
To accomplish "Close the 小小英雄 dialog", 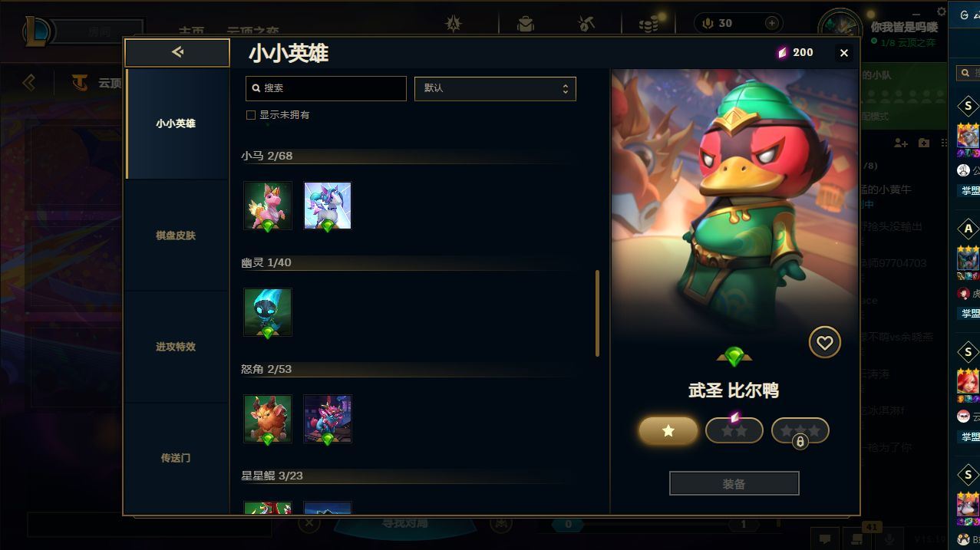I will pyautogui.click(x=844, y=53).
